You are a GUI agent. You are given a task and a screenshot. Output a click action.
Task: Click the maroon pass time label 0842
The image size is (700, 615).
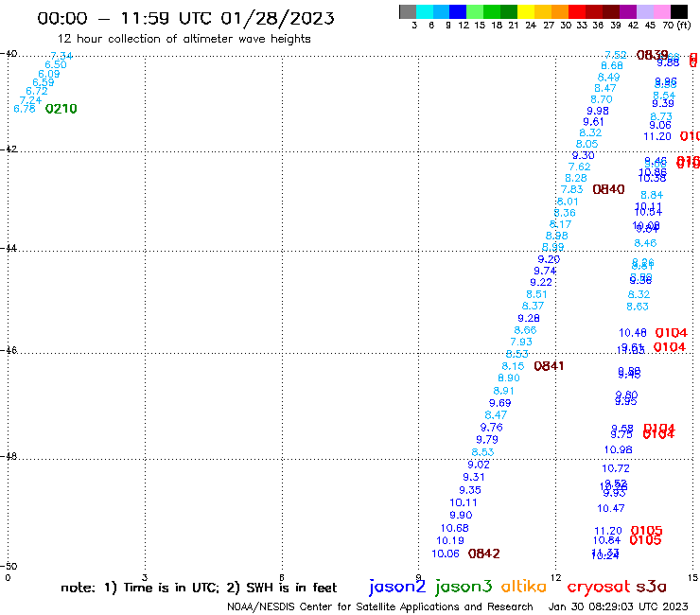[x=484, y=553]
